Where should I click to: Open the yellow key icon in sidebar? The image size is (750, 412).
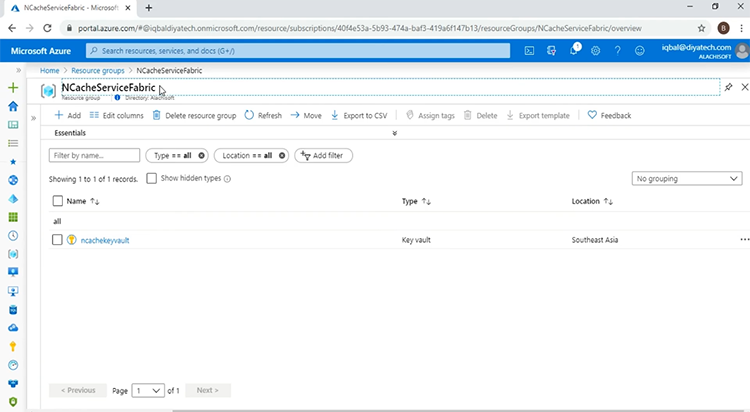pyautogui.click(x=13, y=346)
